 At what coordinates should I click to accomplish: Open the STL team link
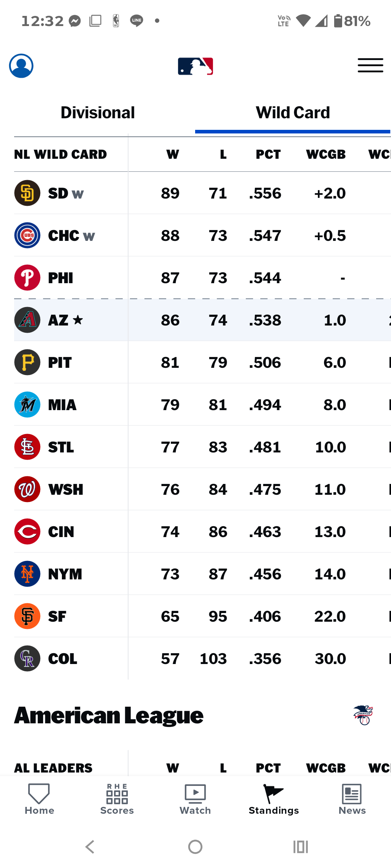[61, 447]
